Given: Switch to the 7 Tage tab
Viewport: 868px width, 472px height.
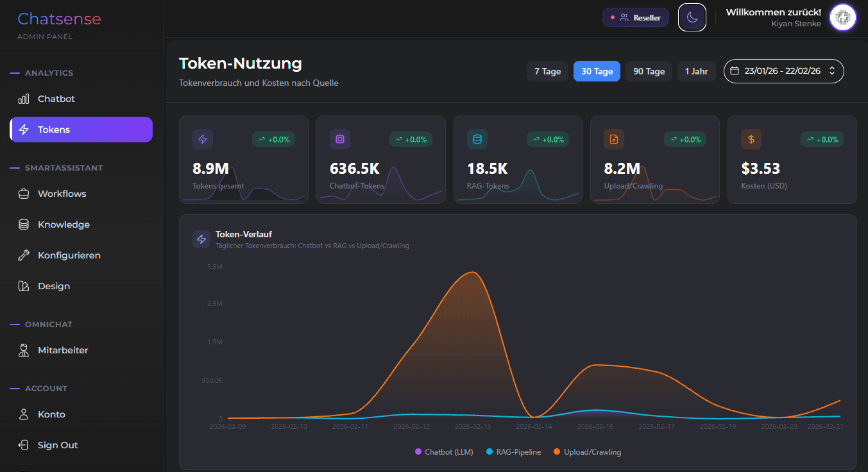Looking at the screenshot, I should (x=547, y=71).
